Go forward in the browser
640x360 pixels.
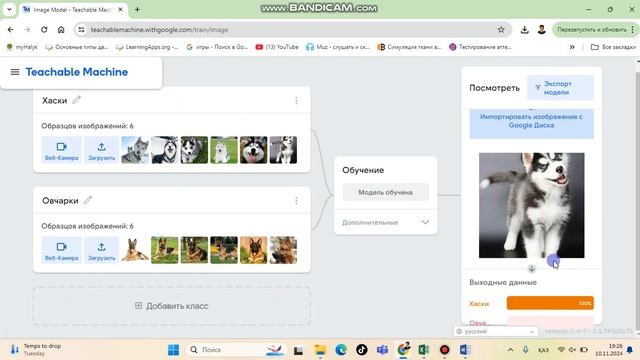click(27, 30)
